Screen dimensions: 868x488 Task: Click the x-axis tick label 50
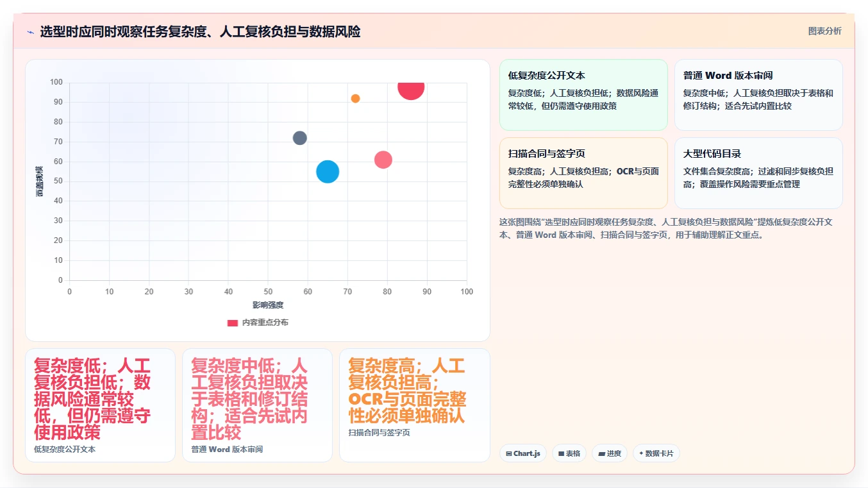click(x=268, y=292)
